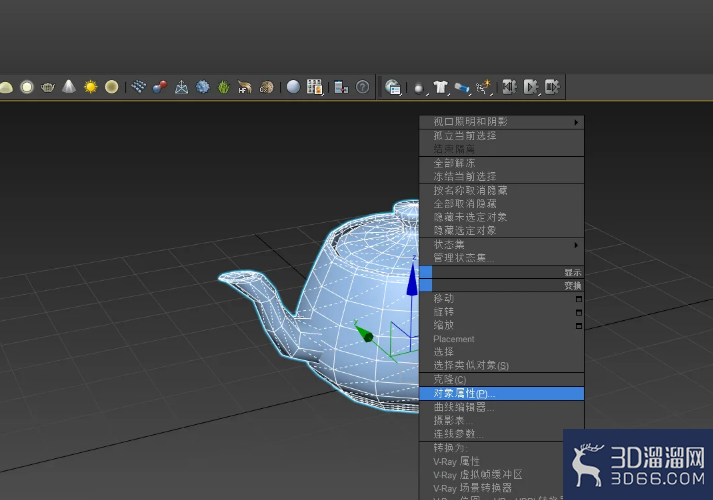Click the glowing ring sphere toolbar icon
Screen dimensions: 713x500
pyautogui.click(x=27, y=87)
